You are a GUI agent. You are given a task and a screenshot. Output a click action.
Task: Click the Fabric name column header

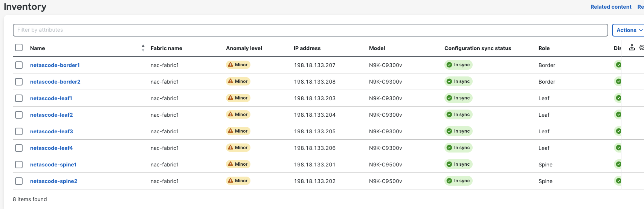pyautogui.click(x=166, y=48)
